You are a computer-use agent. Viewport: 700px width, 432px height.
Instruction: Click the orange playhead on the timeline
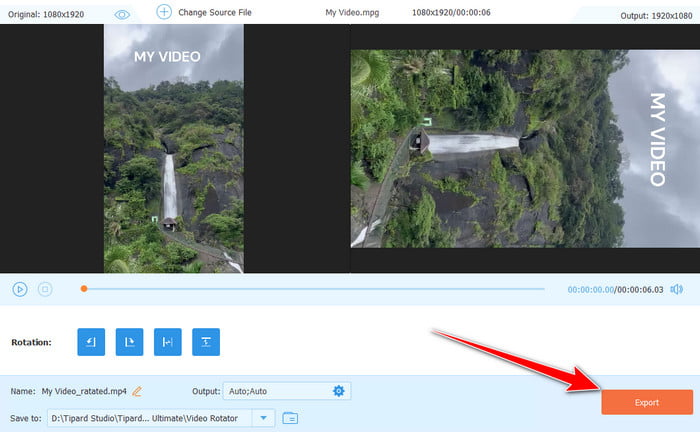coord(84,289)
